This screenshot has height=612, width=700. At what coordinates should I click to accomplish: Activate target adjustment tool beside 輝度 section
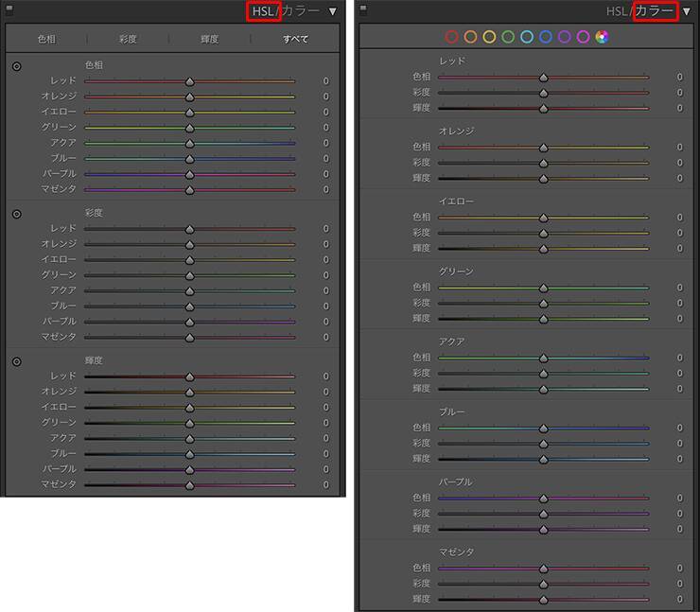pyautogui.click(x=17, y=361)
